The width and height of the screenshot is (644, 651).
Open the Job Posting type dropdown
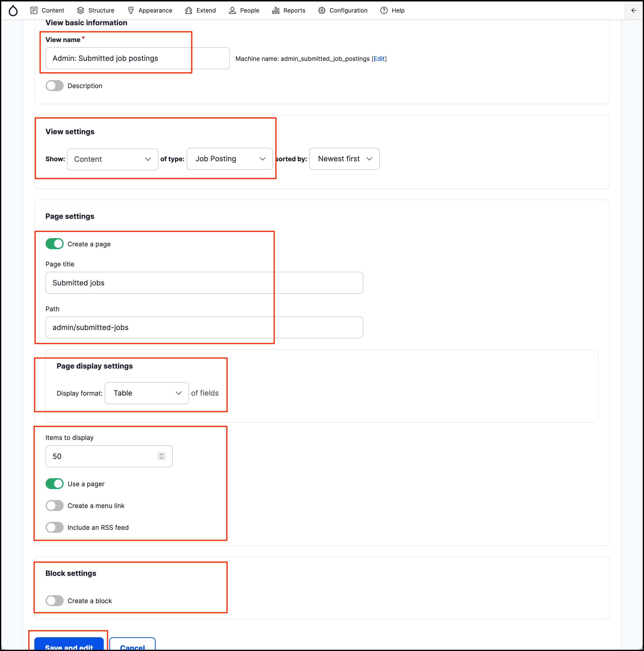(x=229, y=159)
